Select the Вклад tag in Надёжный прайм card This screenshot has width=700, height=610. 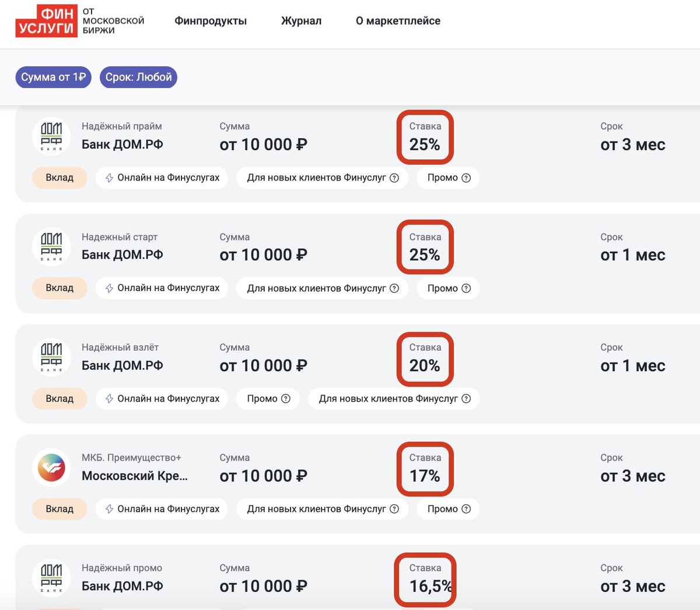point(60,177)
